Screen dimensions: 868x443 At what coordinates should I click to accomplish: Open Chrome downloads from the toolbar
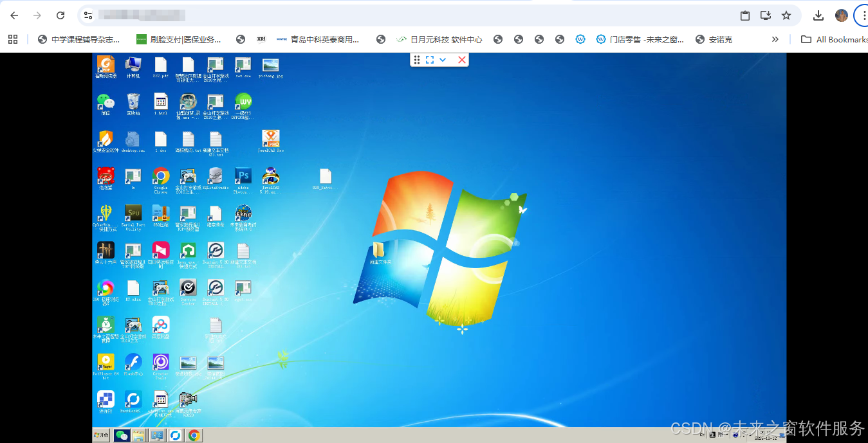click(x=818, y=15)
